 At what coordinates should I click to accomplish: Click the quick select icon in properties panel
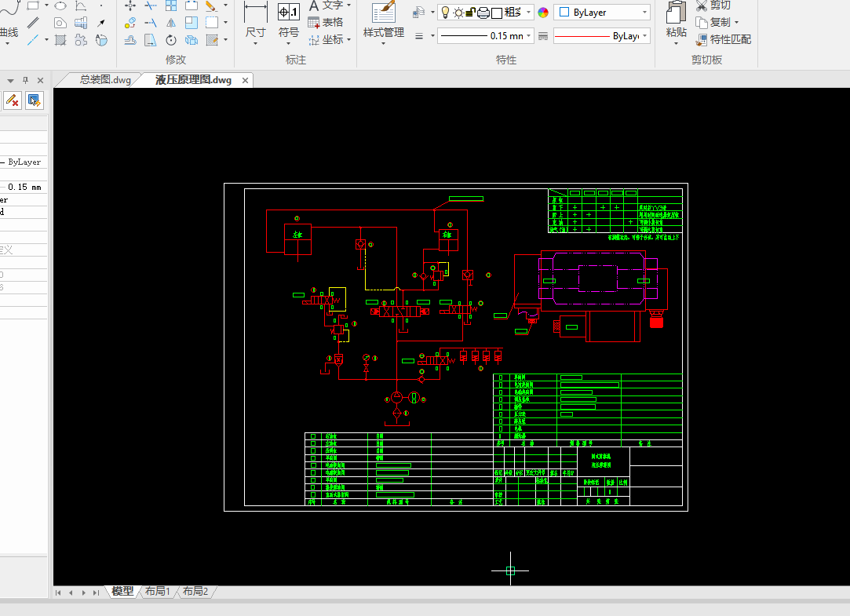(34, 100)
